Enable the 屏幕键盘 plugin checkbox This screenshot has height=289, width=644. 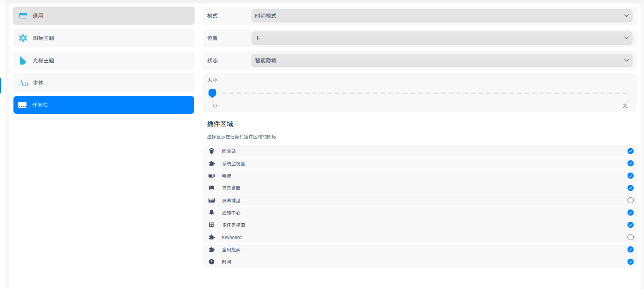coord(631,200)
